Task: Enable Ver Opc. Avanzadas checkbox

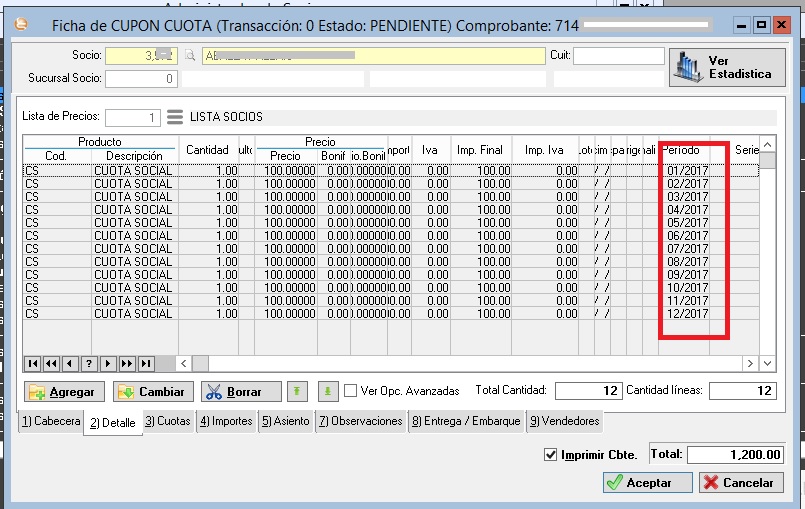Action: pyautogui.click(x=351, y=391)
